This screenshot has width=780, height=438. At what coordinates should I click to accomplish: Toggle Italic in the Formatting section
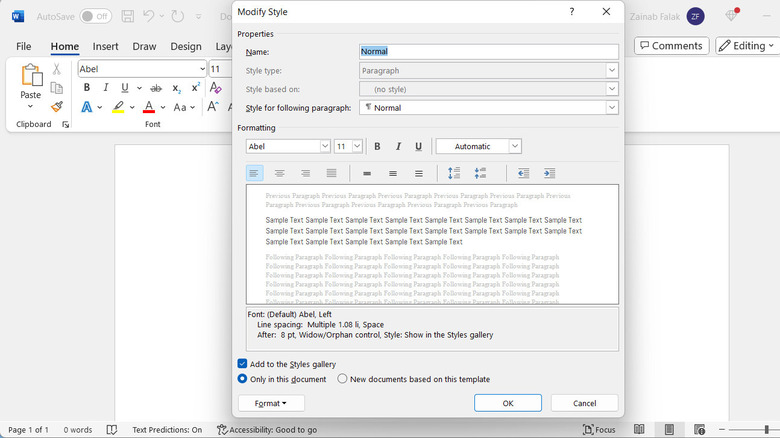tap(398, 146)
